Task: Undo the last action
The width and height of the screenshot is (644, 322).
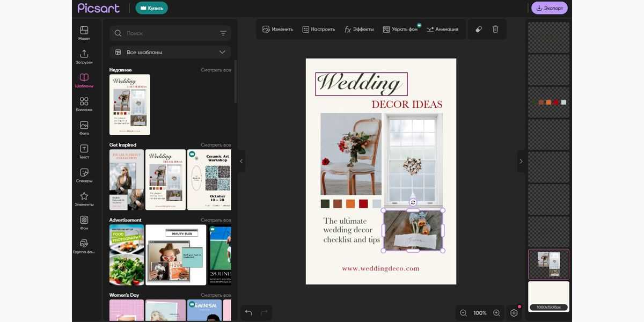Action: [x=248, y=312]
